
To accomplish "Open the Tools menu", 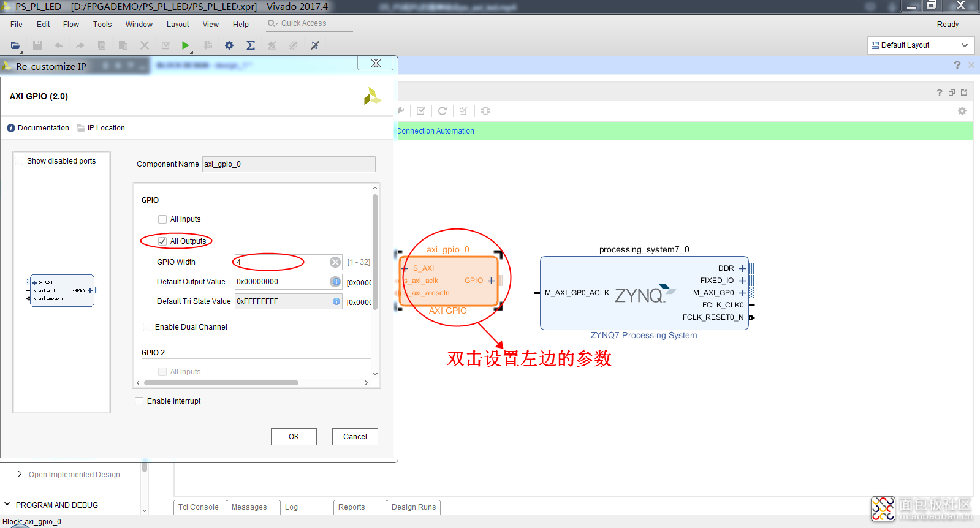I will click(x=102, y=25).
